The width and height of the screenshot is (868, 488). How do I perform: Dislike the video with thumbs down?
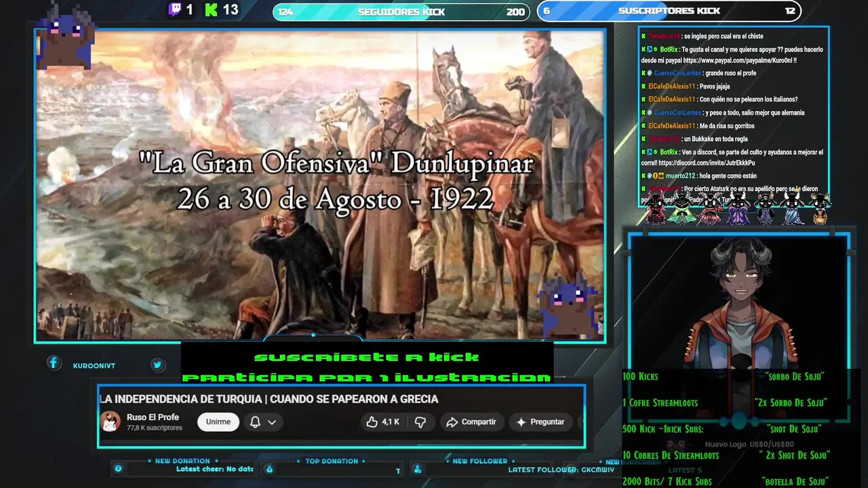click(420, 422)
